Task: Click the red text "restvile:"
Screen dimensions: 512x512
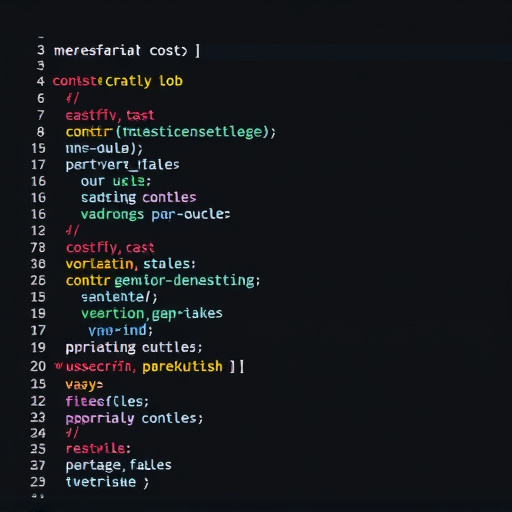Action: pos(98,449)
